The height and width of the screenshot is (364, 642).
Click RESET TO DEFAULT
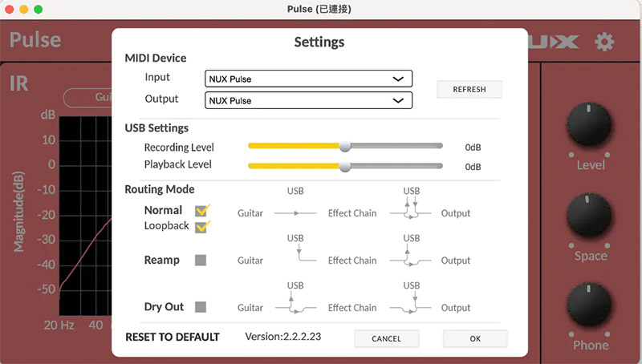point(172,337)
